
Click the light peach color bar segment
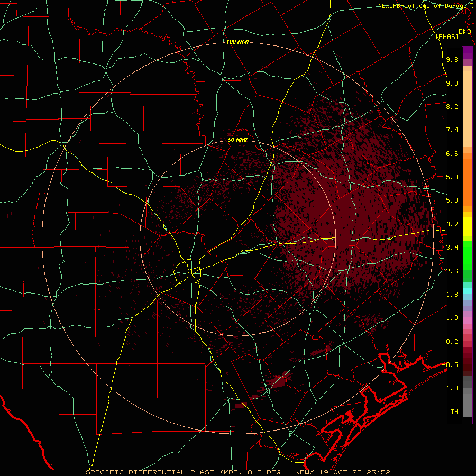coord(467,108)
